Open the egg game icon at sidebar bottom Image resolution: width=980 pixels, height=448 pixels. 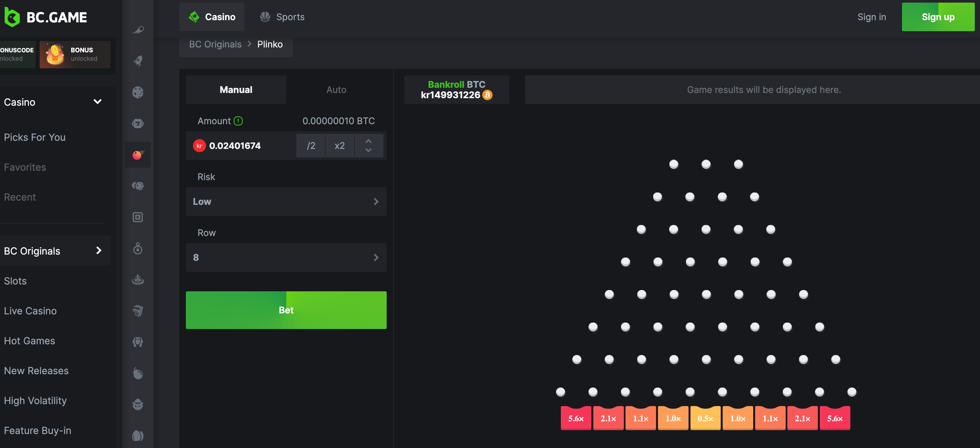pos(138,436)
